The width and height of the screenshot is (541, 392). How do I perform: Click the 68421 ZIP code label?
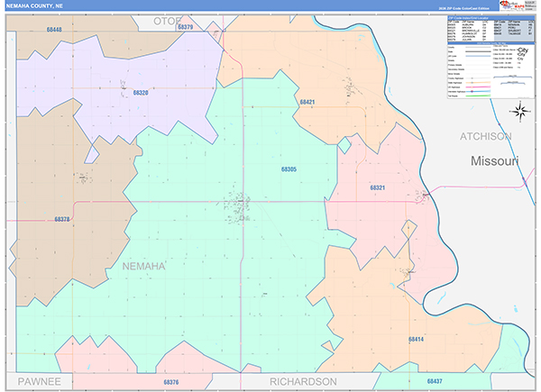(307, 103)
